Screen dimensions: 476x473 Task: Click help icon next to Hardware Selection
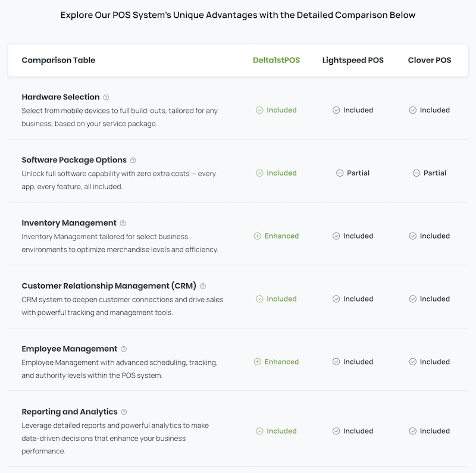point(106,97)
